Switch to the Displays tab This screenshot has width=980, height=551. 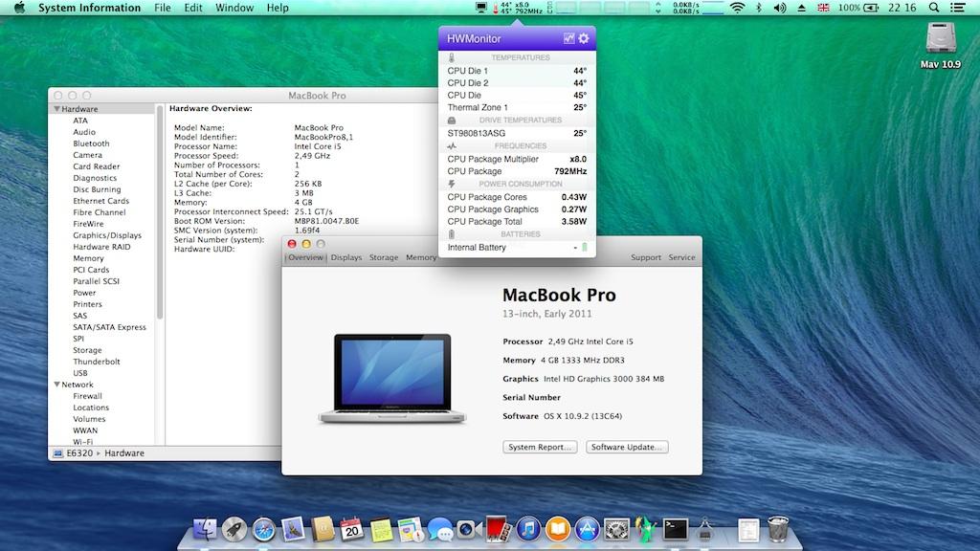point(346,257)
